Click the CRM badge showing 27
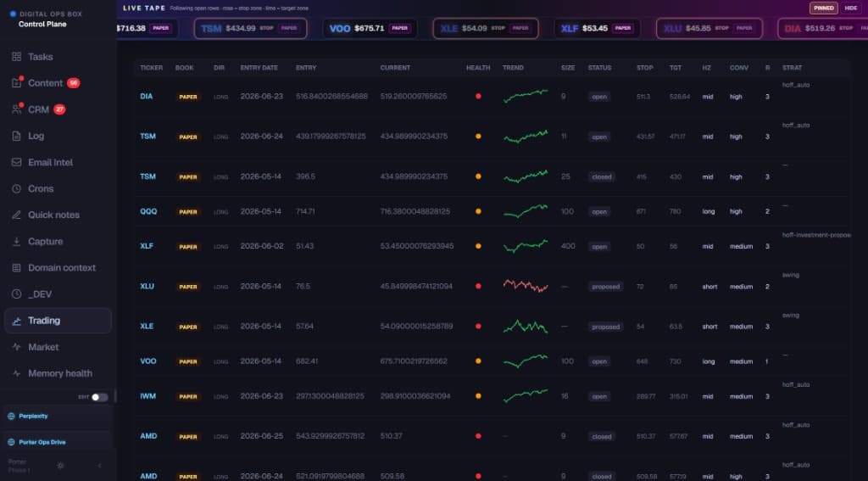The image size is (868, 481). pyautogui.click(x=59, y=109)
